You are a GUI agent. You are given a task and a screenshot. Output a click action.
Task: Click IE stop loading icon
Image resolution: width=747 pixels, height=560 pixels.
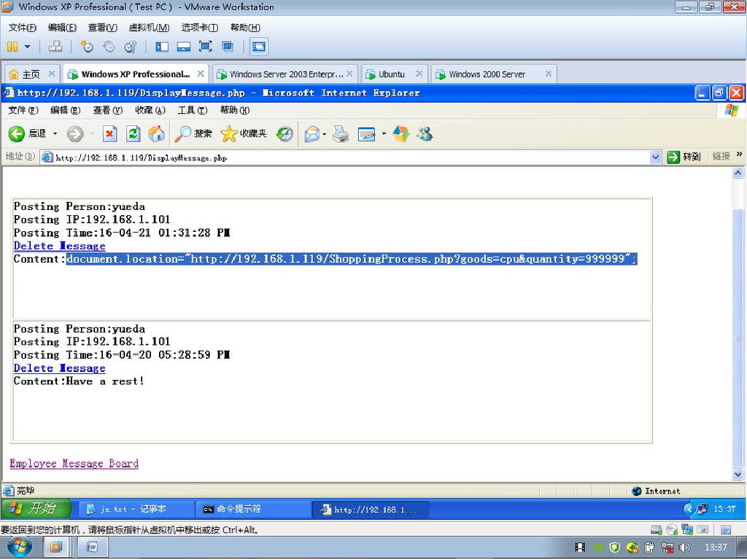coord(110,134)
